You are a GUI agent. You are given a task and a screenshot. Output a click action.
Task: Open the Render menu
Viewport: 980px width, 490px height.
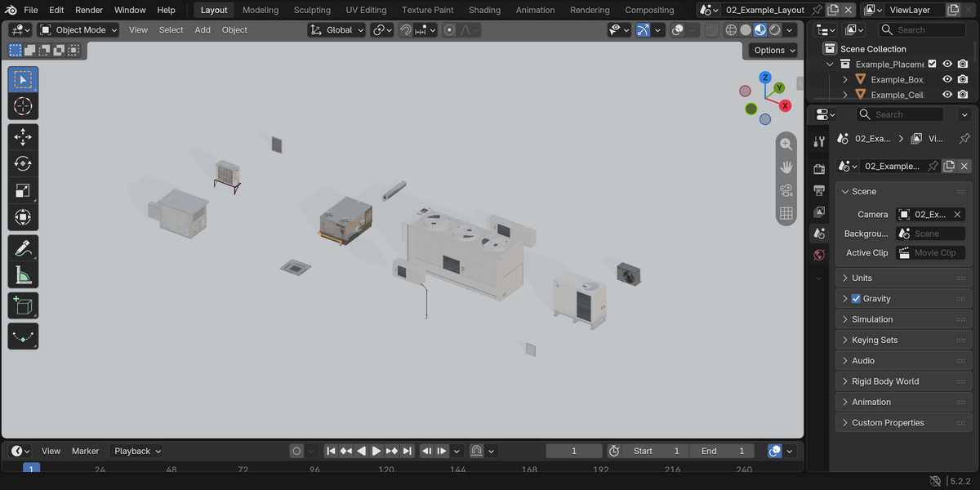pyautogui.click(x=89, y=10)
